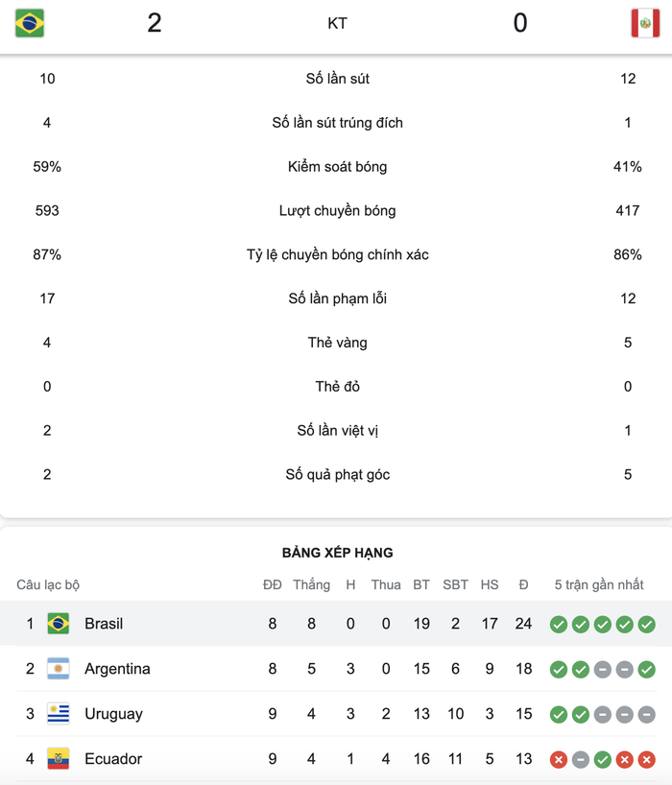672x785 pixels.
Task: Click the Kiểm soát bóng stat row
Action: [336, 167]
